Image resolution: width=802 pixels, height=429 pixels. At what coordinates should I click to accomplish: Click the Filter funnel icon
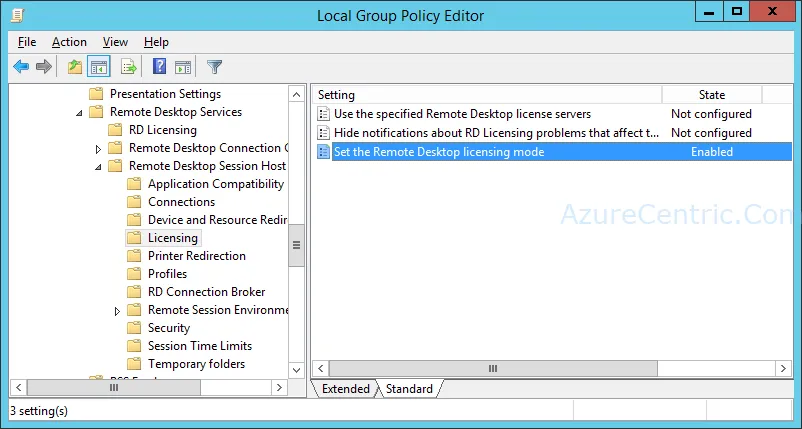click(214, 66)
